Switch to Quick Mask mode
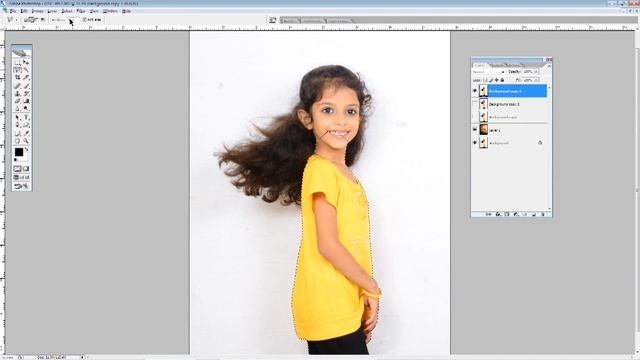Image resolution: width=640 pixels, height=360 pixels. pyautogui.click(x=26, y=168)
